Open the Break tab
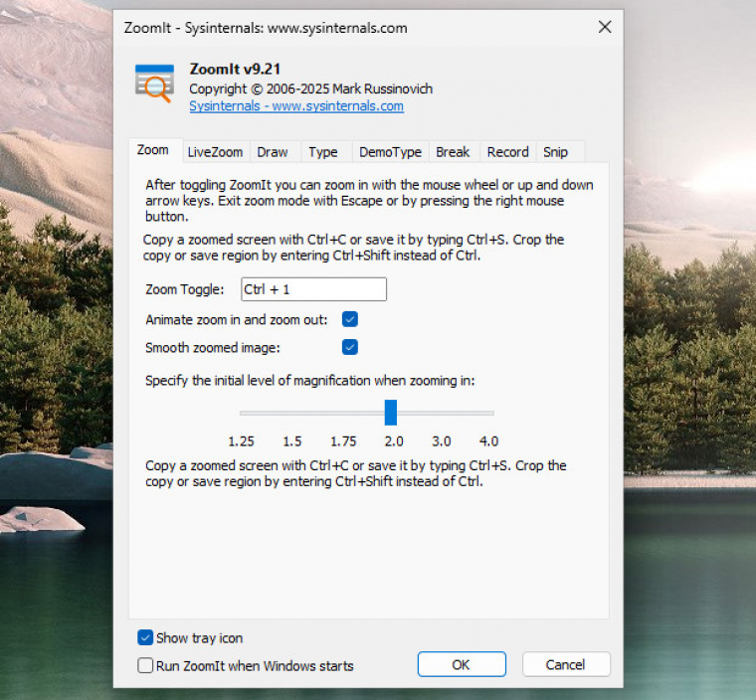The height and width of the screenshot is (700, 756). [453, 152]
